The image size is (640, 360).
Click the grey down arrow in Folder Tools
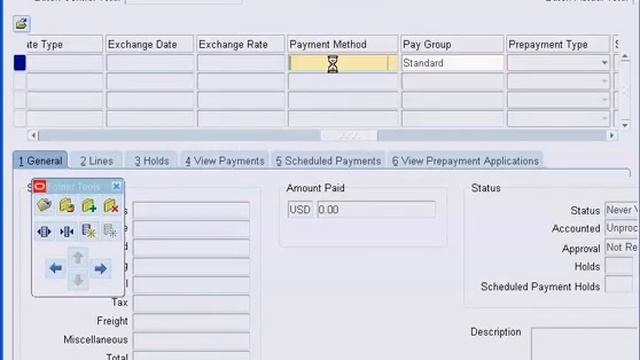click(78, 280)
